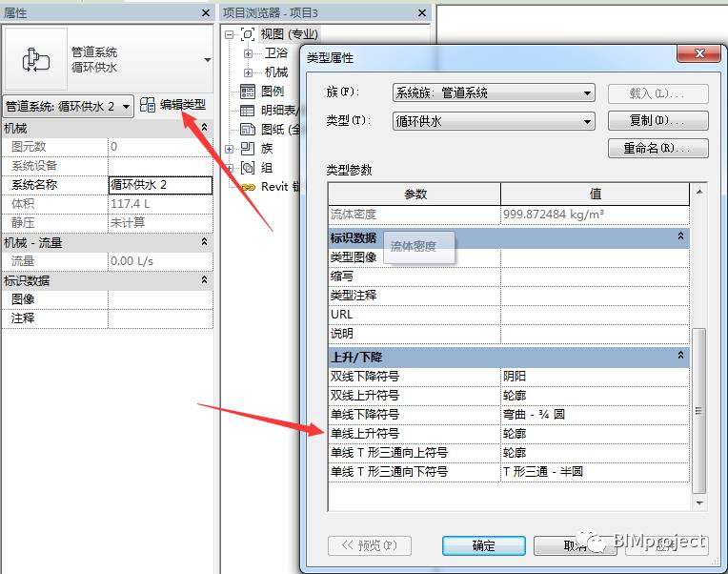This screenshot has height=574, width=728.
Task: Click the 流量 value 0.00 L/s
Action: [160, 261]
